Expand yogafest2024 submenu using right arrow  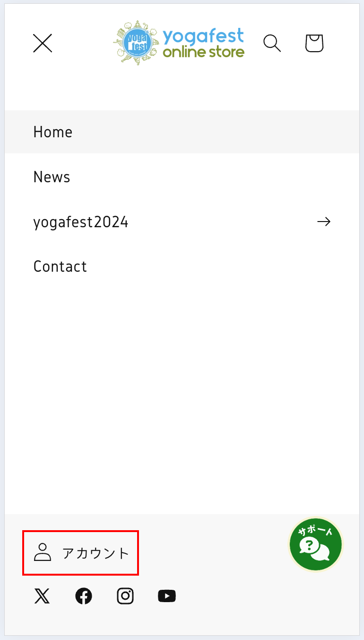pyautogui.click(x=324, y=222)
